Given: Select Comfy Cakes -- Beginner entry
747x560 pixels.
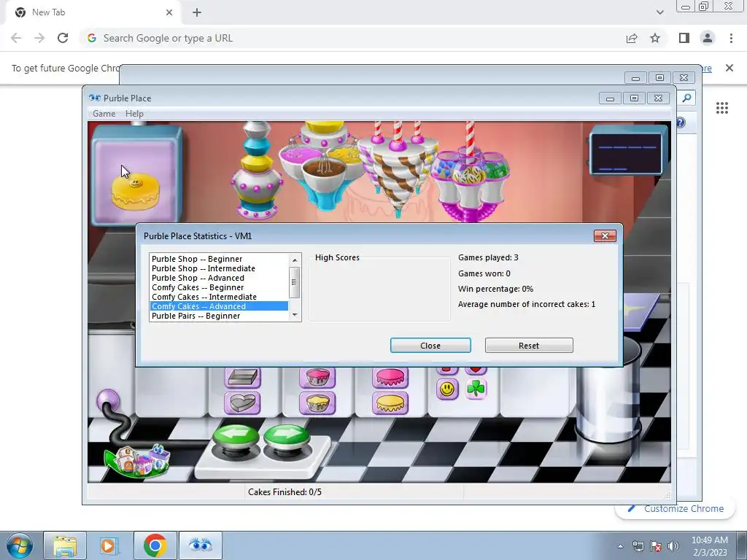Looking at the screenshot, I should point(219,287).
